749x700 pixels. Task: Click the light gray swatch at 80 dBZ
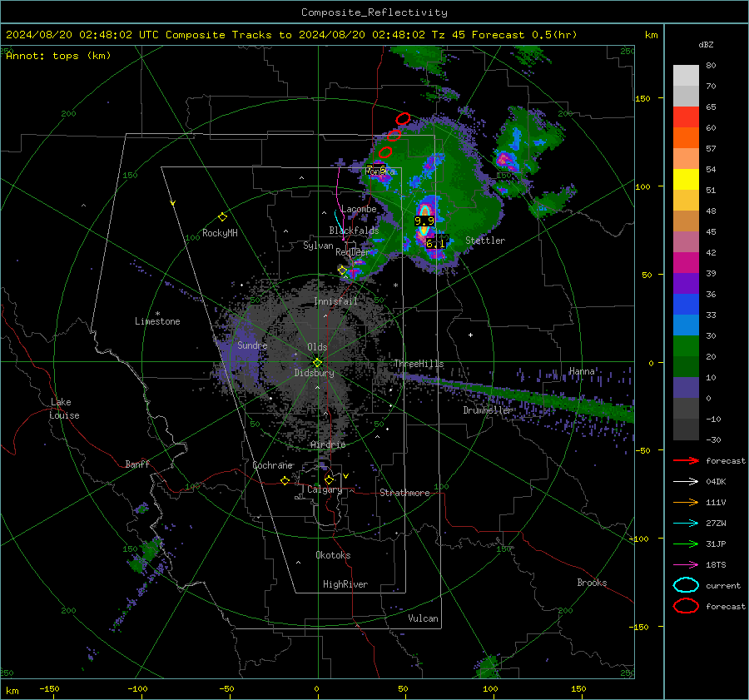coord(686,76)
